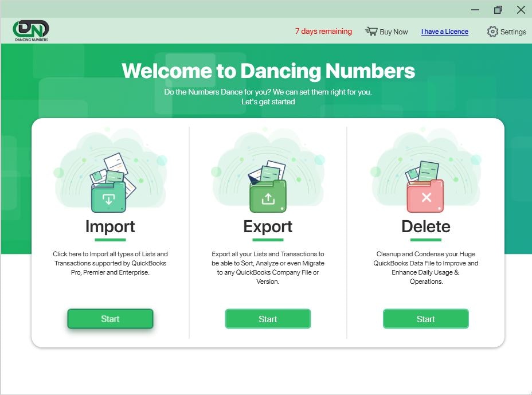532x395 pixels.
Task: Click the Export description text
Action: tap(268, 268)
